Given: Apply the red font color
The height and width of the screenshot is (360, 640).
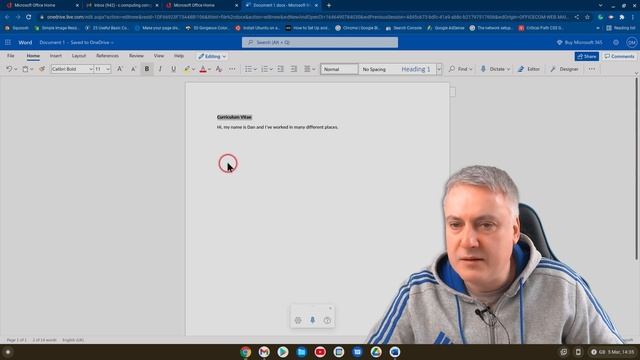Looking at the screenshot, I should [x=203, y=69].
